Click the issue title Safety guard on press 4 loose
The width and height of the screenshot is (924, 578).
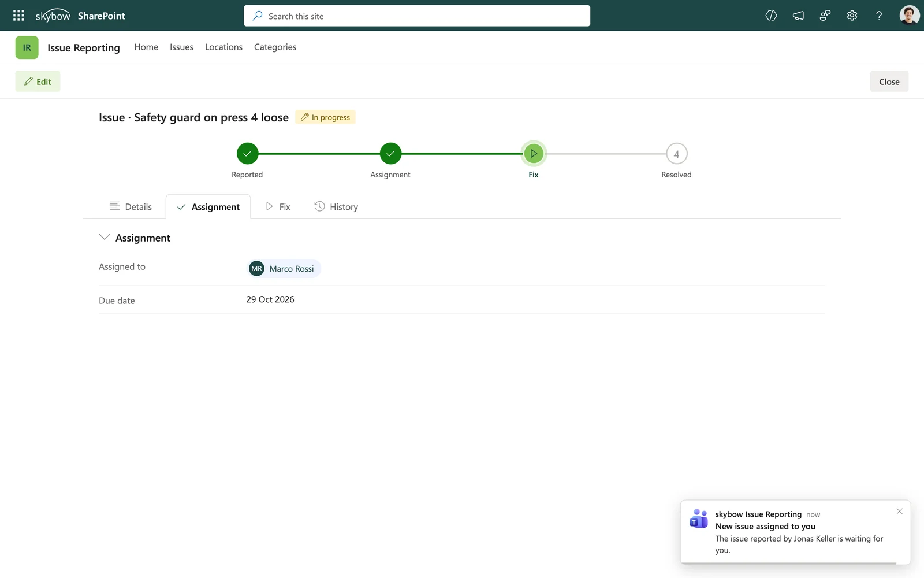(x=211, y=117)
